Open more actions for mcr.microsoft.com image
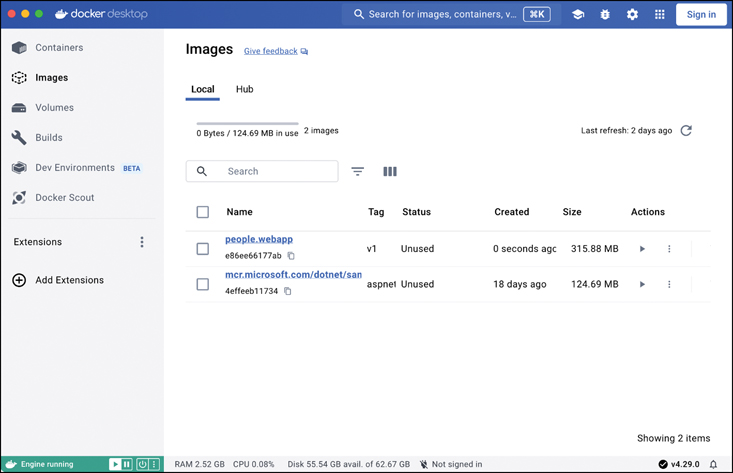Screen dimensions: 733x473 [x=669, y=285]
